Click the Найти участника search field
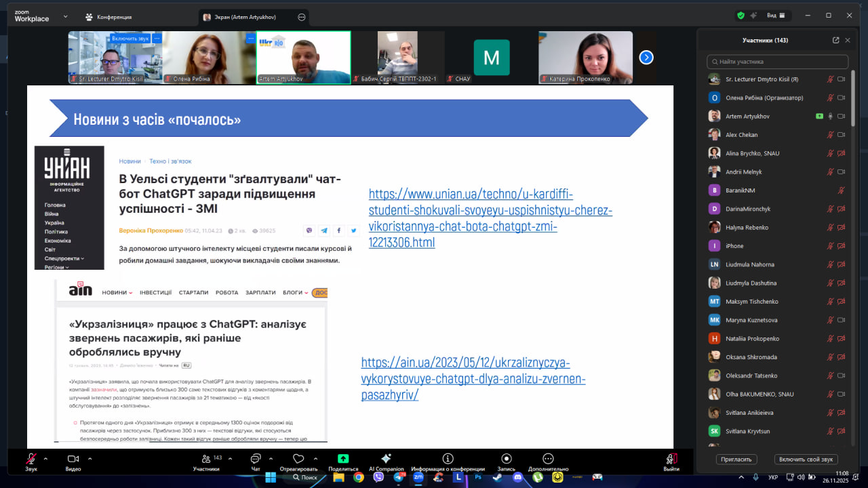Image resolution: width=868 pixels, height=488 pixels. pos(777,62)
